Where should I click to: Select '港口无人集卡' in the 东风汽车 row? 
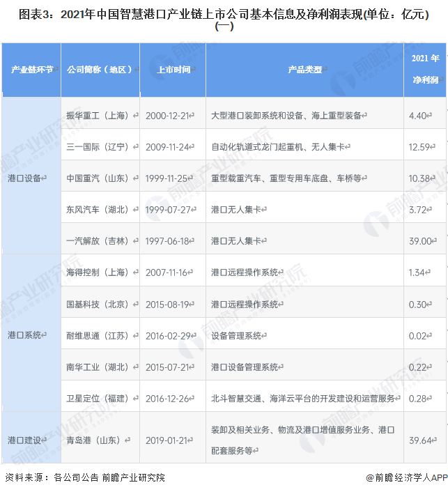236,210
